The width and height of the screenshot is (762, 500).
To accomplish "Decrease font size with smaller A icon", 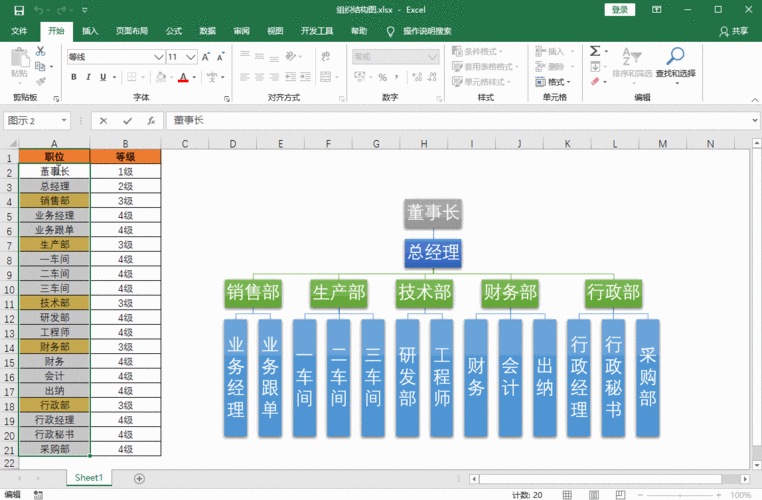I will click(221, 57).
